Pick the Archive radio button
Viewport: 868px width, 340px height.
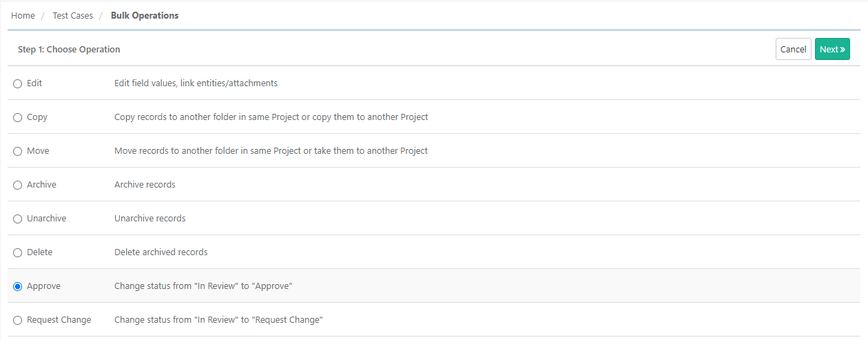[x=18, y=185]
